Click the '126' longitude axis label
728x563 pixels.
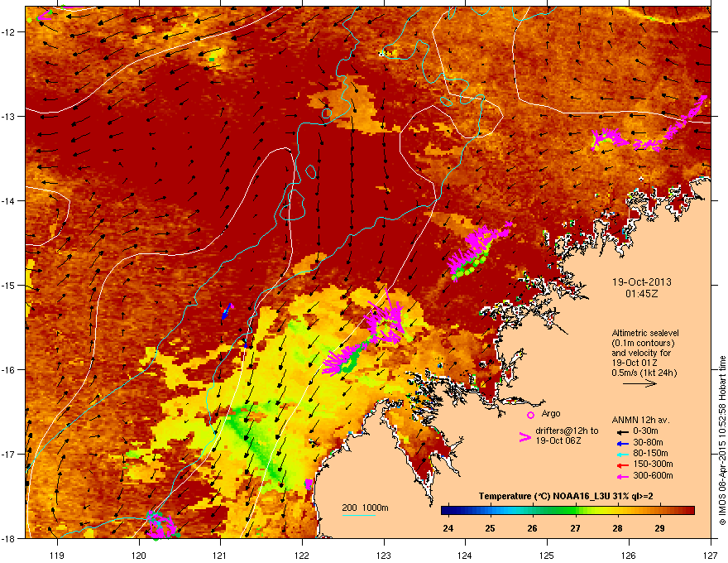tap(629, 555)
